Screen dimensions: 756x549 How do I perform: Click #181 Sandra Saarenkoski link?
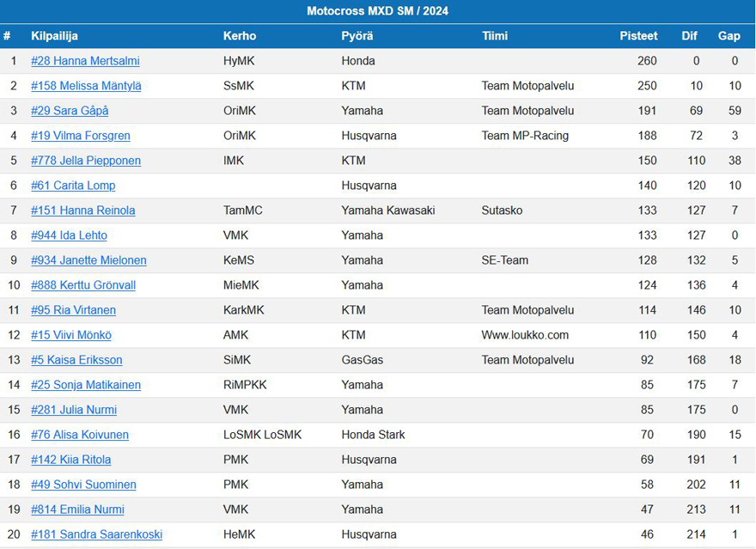[x=96, y=534]
